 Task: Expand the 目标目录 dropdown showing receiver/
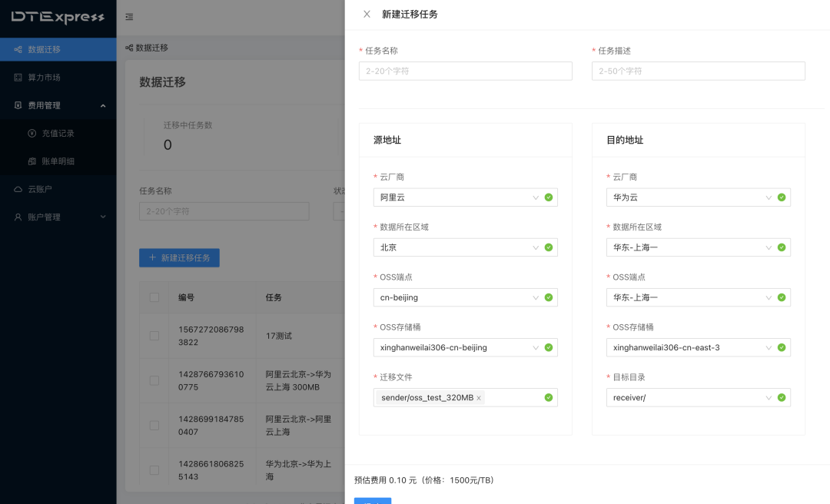point(690,397)
